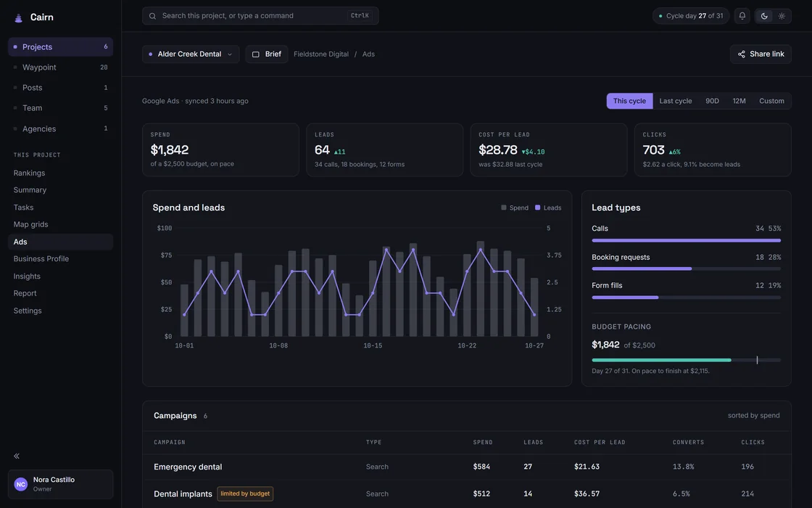Viewport: 812px width, 508px height.
Task: Open Nora Castillo avatar NC
Action: pos(21,484)
